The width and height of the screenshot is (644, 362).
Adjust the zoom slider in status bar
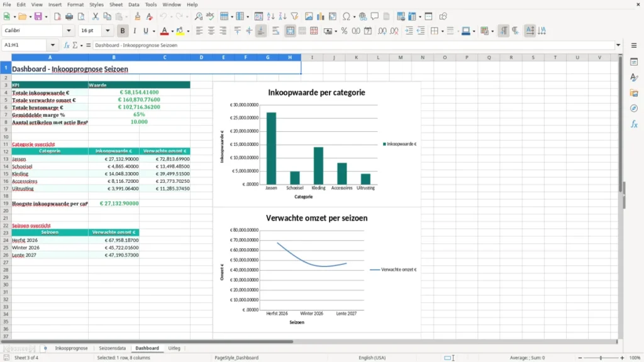601,358
